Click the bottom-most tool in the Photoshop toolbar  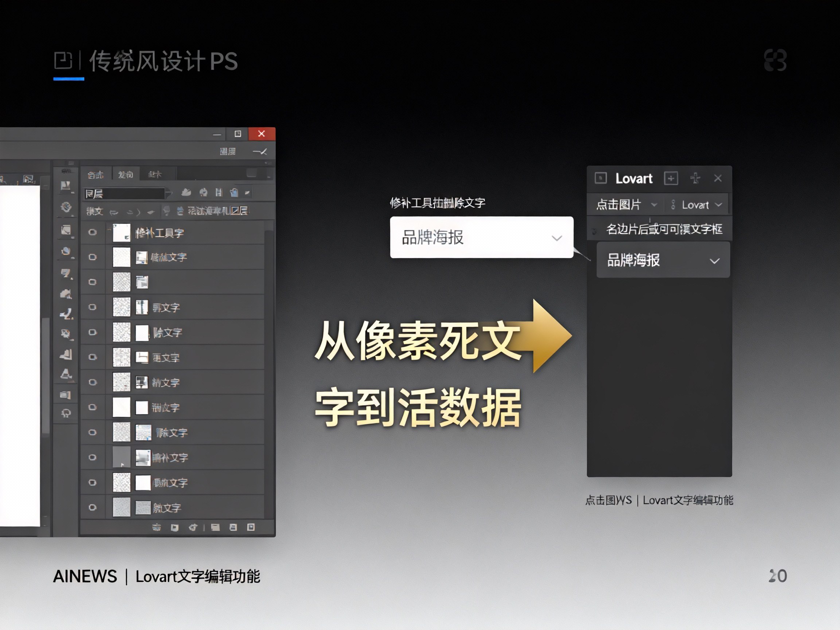[66, 413]
